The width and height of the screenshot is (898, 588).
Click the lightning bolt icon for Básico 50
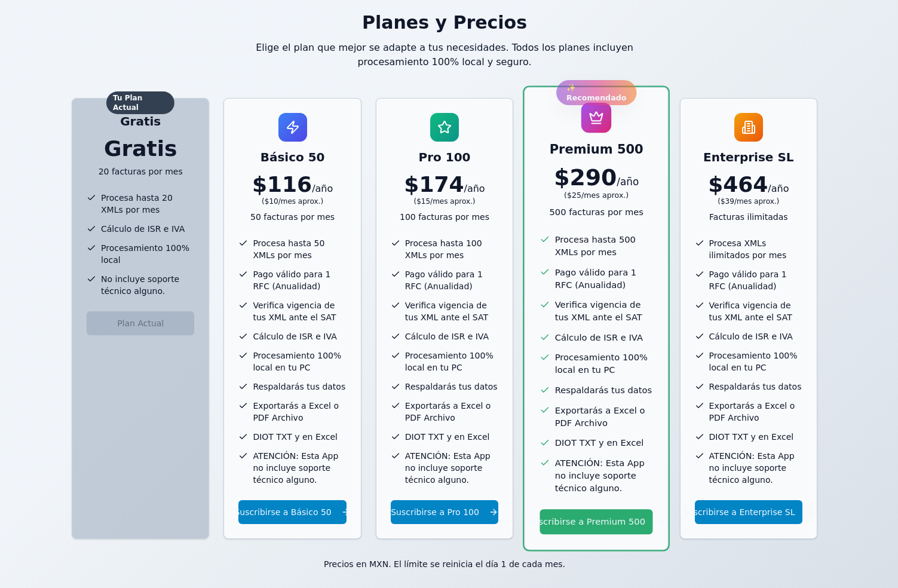pos(293,127)
